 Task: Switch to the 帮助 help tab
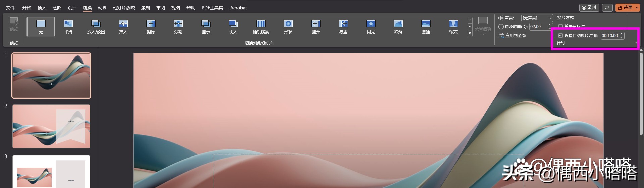coord(191,8)
